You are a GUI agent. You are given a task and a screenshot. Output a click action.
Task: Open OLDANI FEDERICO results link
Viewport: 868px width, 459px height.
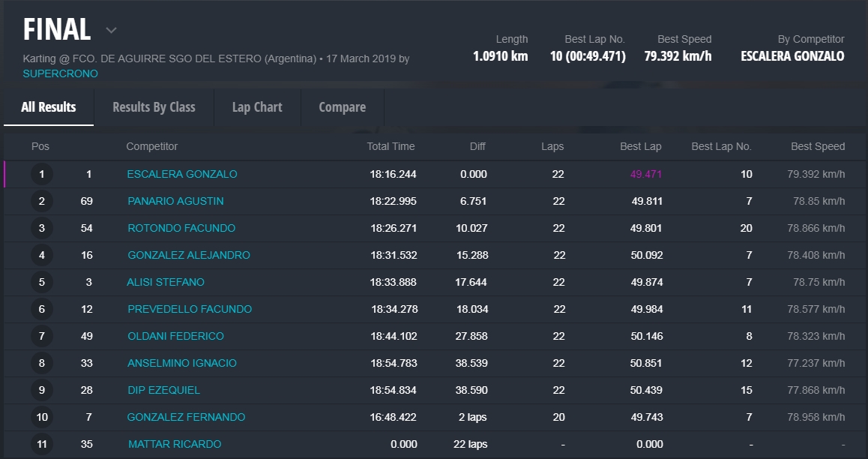[x=175, y=336]
